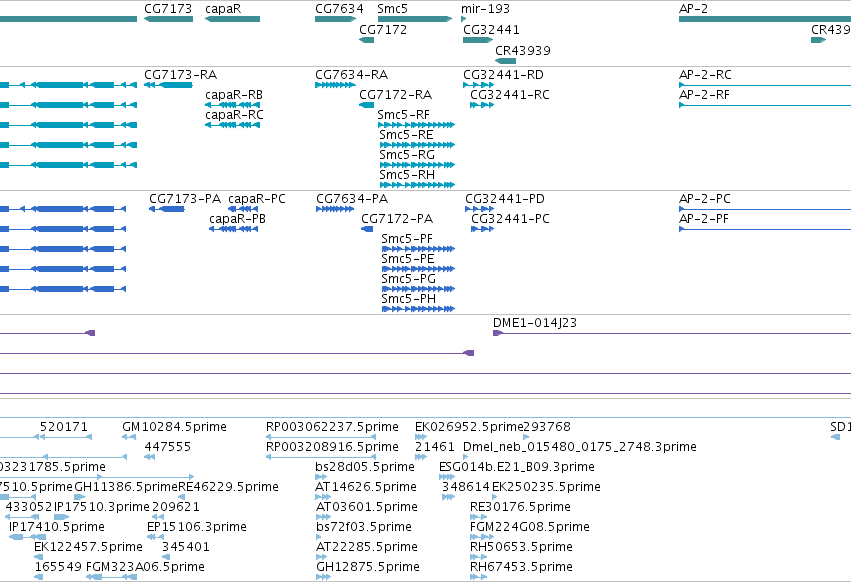The height and width of the screenshot is (582, 851).
Task: Click the Smc5-PH protein label
Action: [x=409, y=299]
